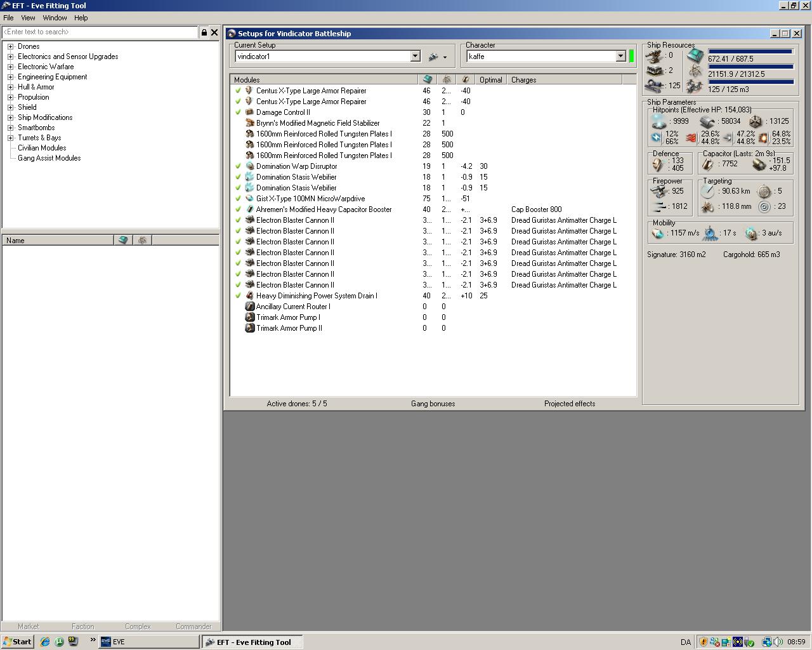812x650 pixels.
Task: Click the turret DPS icon showing 925
Action: point(659,191)
